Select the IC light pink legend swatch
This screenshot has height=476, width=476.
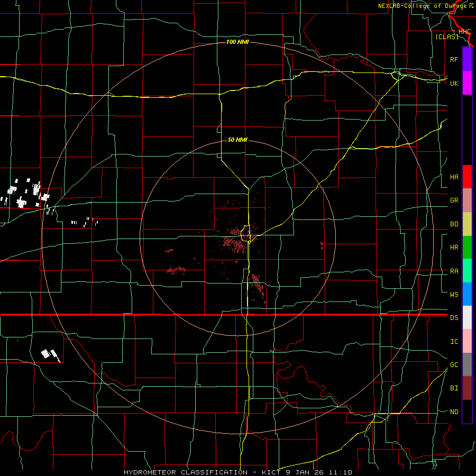pos(467,341)
